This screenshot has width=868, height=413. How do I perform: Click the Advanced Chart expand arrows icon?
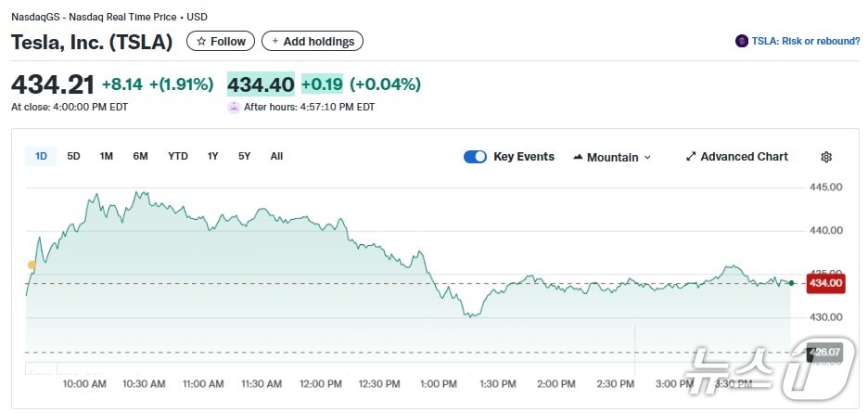691,157
